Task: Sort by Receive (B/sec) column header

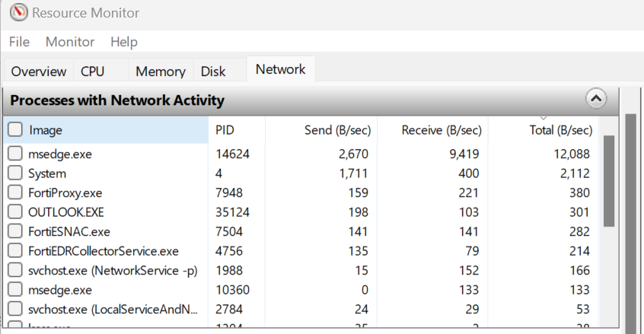Action: 442,130
